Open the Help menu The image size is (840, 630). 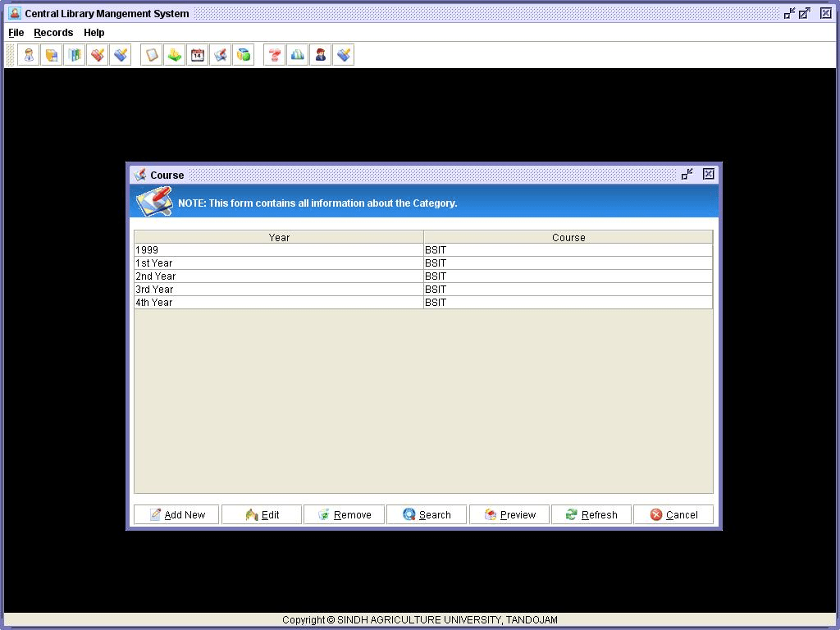pyautogui.click(x=94, y=33)
